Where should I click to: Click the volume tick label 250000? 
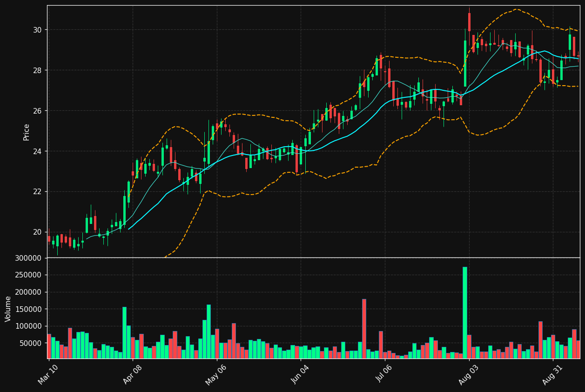[x=28, y=275]
